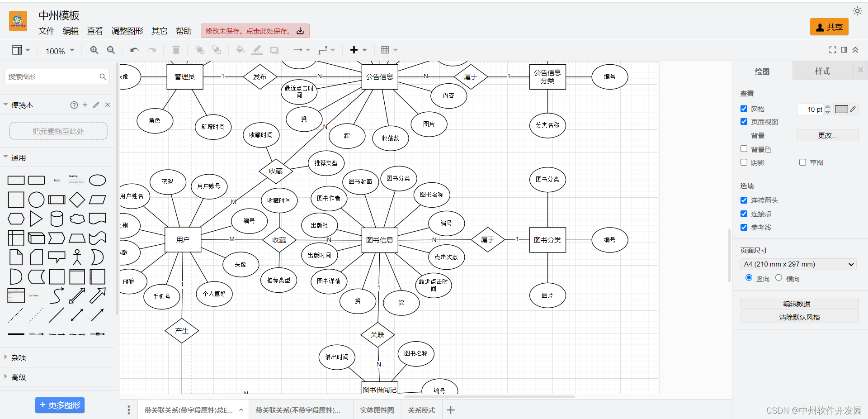Switch to the 关系模式 page tab
The width and height of the screenshot is (868, 419).
pos(421,410)
